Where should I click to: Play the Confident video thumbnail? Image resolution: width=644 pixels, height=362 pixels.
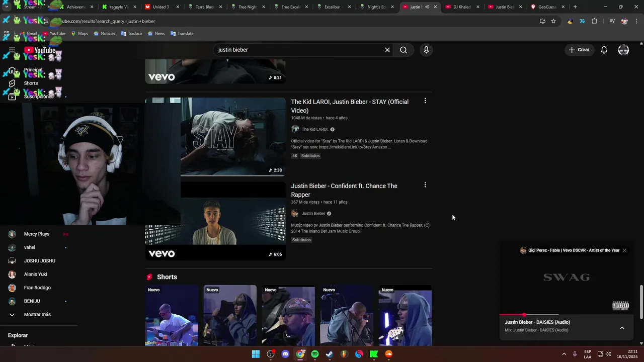[215, 221]
